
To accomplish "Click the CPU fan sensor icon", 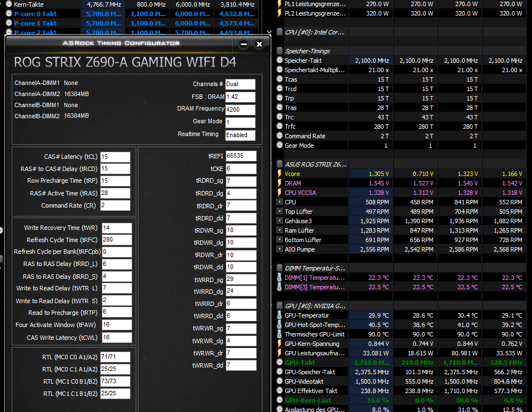I will click(280, 202).
